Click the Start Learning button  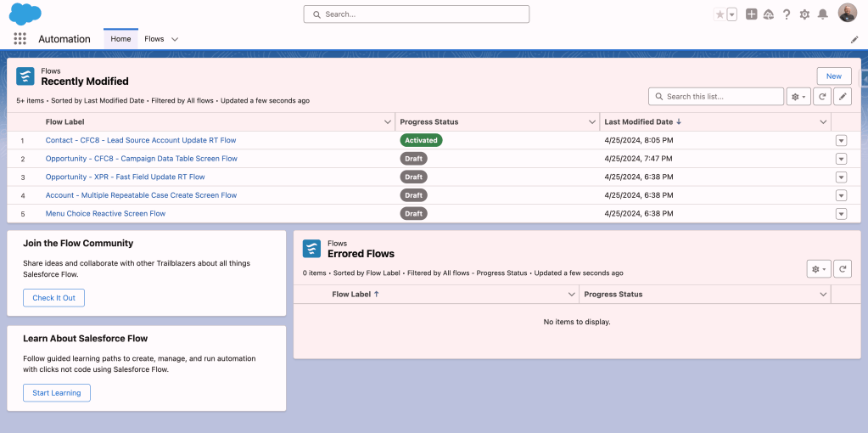57,393
